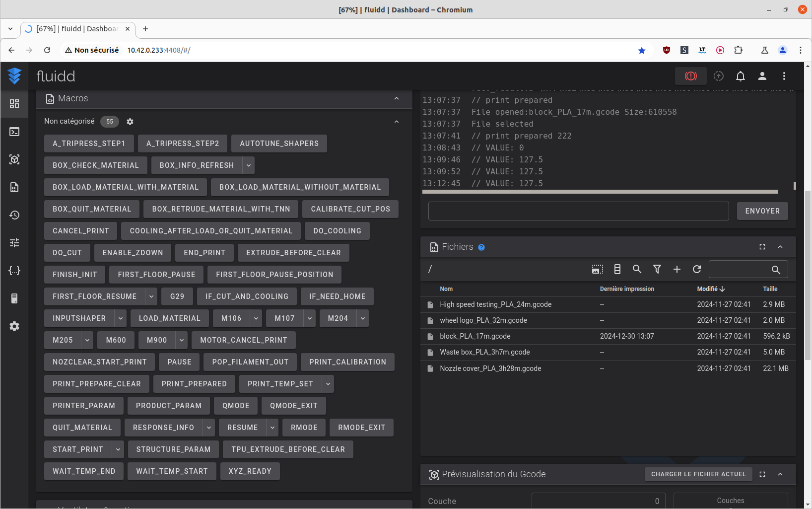Screen dimensions: 812x509
Task: Collapse the Macros panel
Action: (x=397, y=98)
